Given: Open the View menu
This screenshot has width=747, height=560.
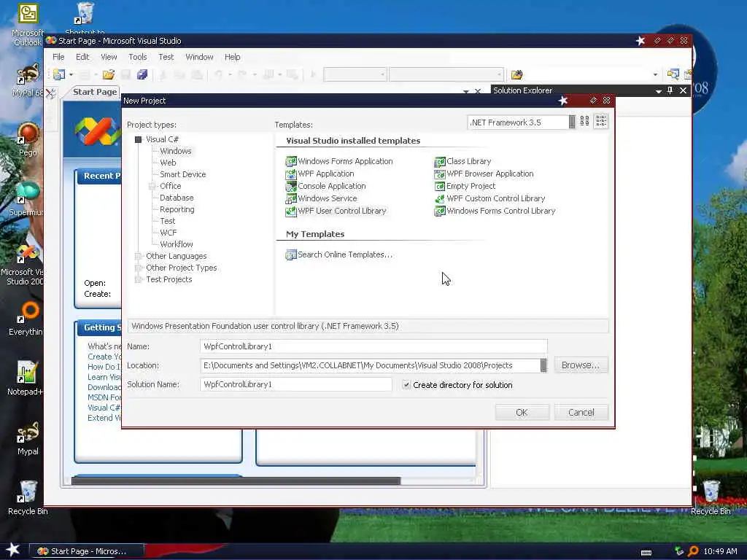Looking at the screenshot, I should (x=109, y=57).
